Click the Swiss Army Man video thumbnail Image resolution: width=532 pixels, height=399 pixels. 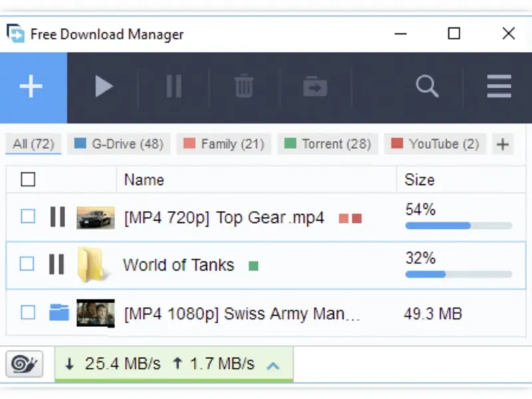[96, 313]
